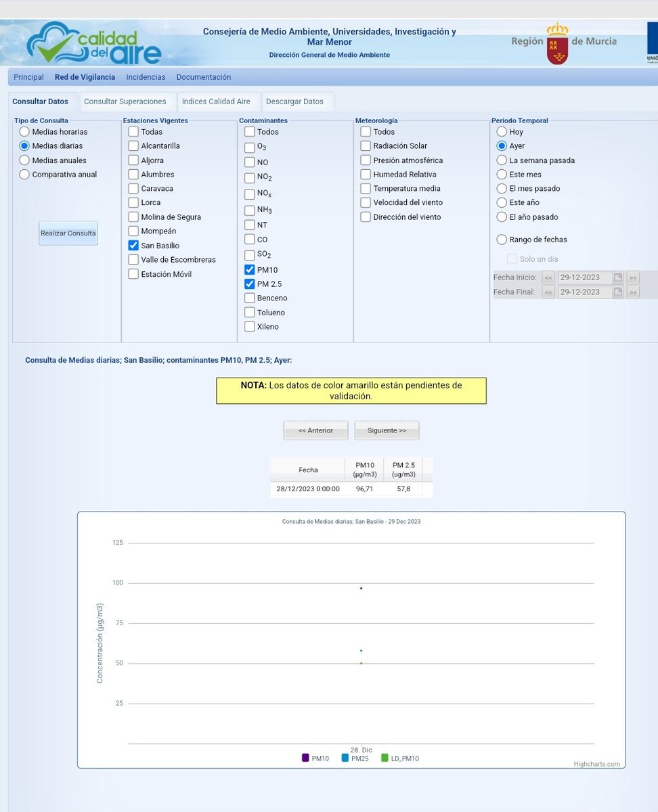Select La semana pasada period
Image resolution: width=658 pixels, height=812 pixels.
coord(502,160)
